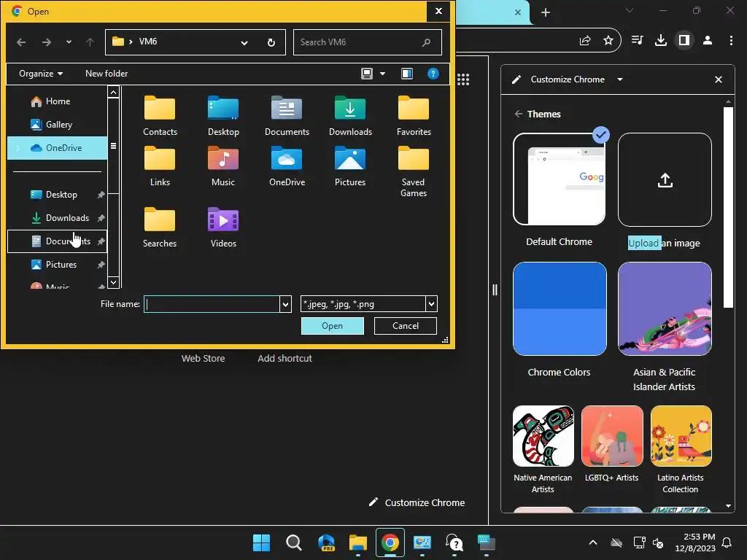Screen dimensions: 747x560
Task: Open the Web Store shortcut
Action: pyautogui.click(x=203, y=358)
